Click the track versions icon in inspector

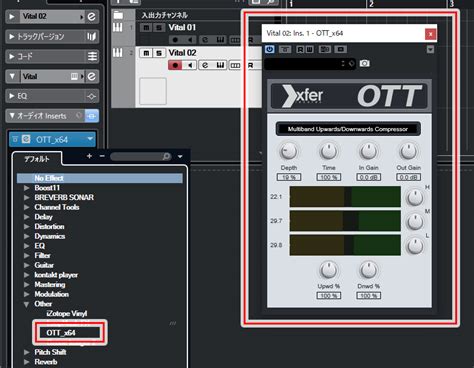(x=91, y=36)
